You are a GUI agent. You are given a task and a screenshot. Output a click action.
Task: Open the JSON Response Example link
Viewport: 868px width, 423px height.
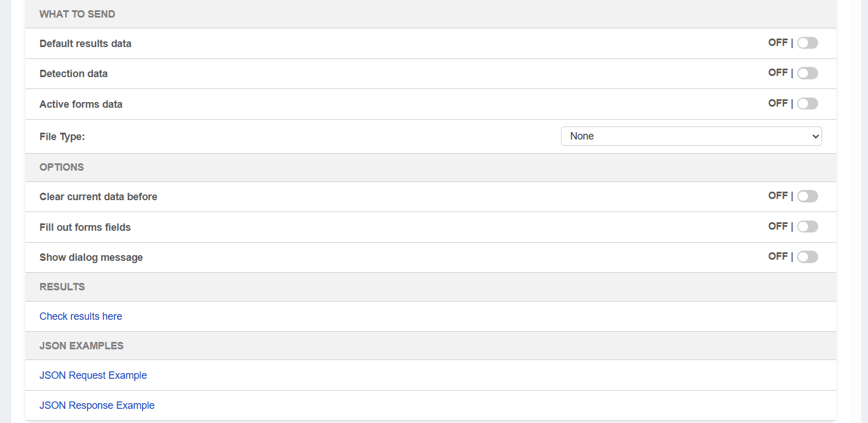(x=97, y=405)
